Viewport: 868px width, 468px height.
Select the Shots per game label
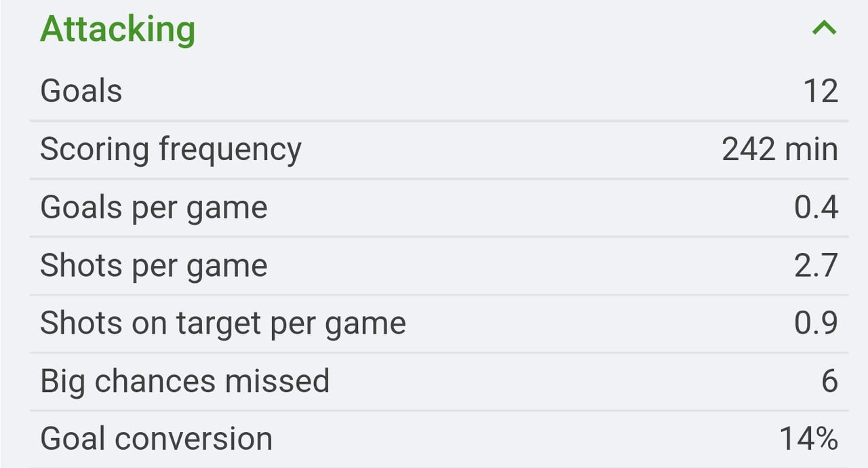click(x=154, y=265)
